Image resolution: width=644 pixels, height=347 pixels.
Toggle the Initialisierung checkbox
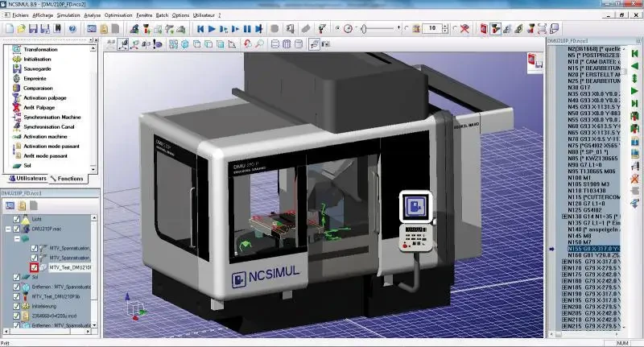16,306
